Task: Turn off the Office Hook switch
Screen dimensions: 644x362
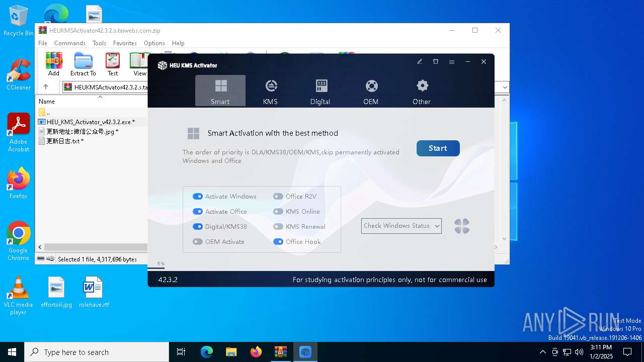Action: (x=278, y=242)
